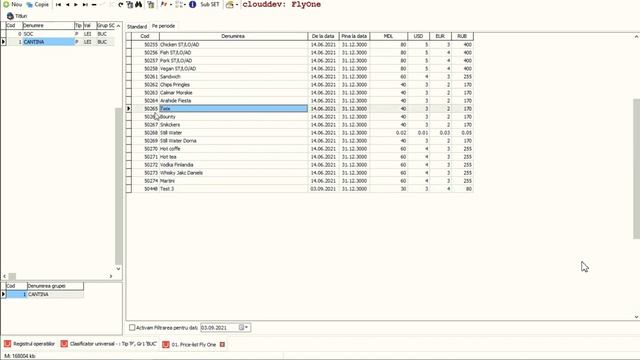Close the Price-list Fly One tab
640x360 pixels.
coord(222,344)
